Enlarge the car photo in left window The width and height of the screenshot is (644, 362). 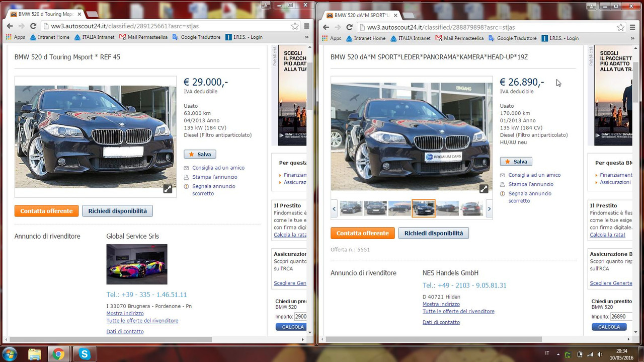coord(168,189)
